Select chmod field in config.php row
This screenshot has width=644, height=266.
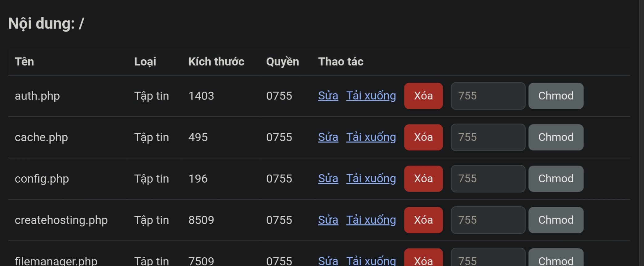pyautogui.click(x=488, y=179)
